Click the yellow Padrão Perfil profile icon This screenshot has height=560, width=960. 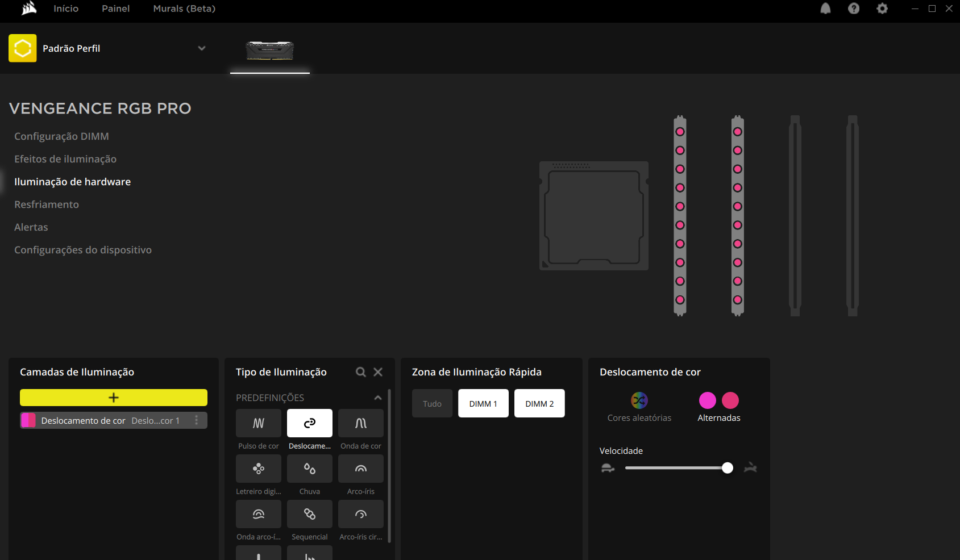tap(23, 48)
